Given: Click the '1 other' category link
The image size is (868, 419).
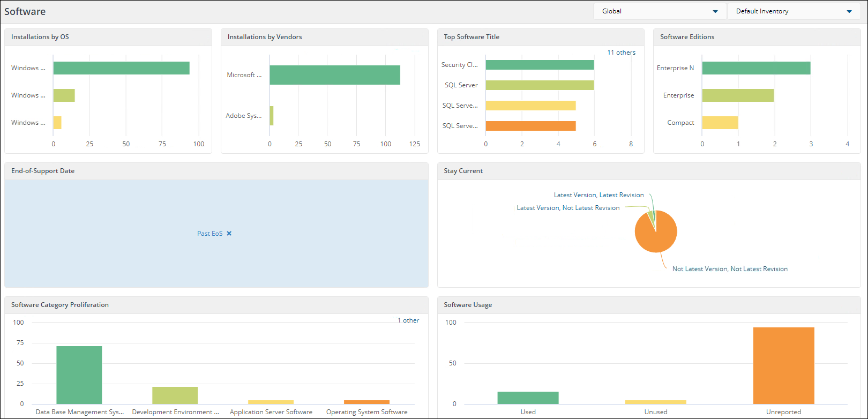Looking at the screenshot, I should pyautogui.click(x=408, y=320).
